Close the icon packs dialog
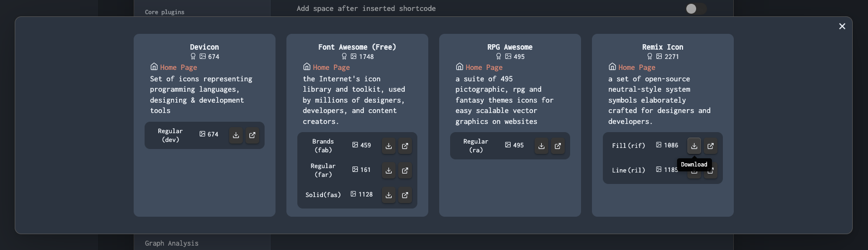This screenshot has width=868, height=250. tap(842, 26)
